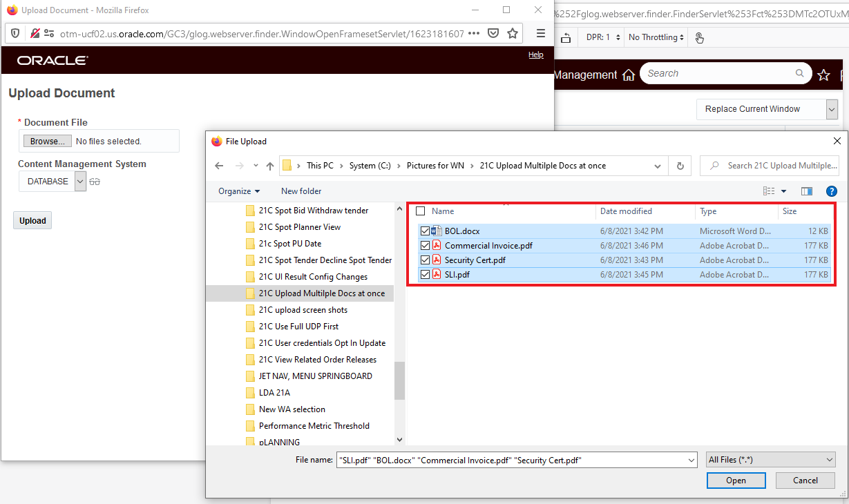849x504 pixels.
Task: Open the Firefox hamburger menu
Action: [540, 33]
